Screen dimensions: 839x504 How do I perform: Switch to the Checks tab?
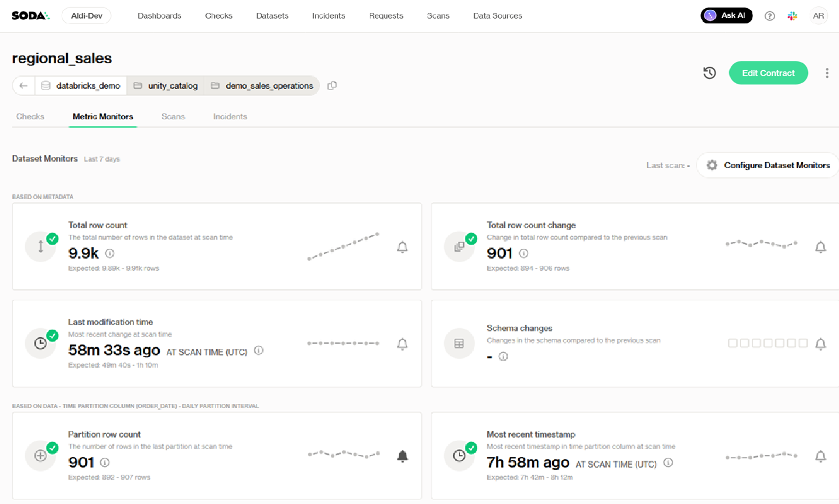click(30, 116)
